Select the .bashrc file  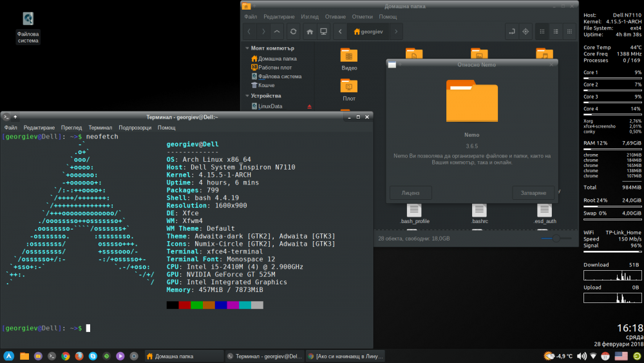pos(479,214)
